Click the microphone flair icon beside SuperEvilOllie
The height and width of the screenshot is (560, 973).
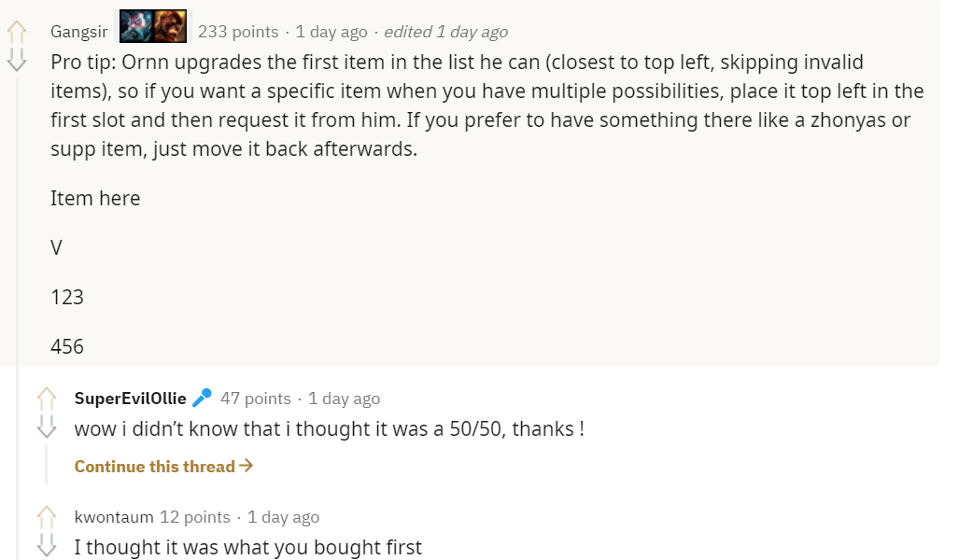point(202,398)
